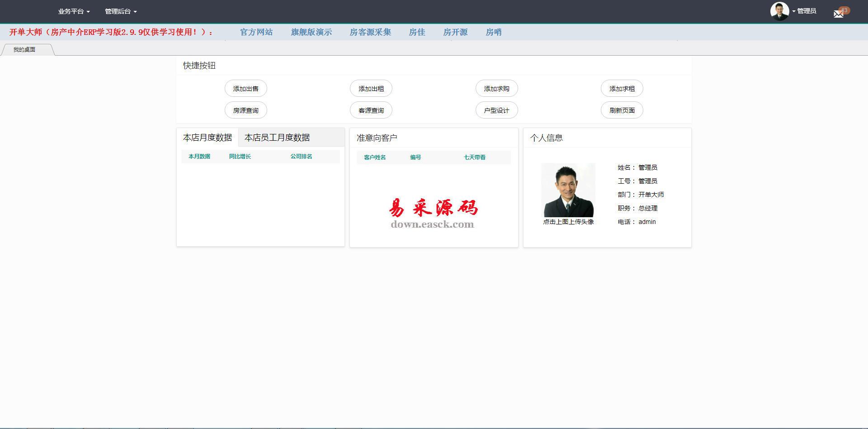This screenshot has height=429, width=868.
Task: Click the admin avatar in the top bar
Action: 779,11
